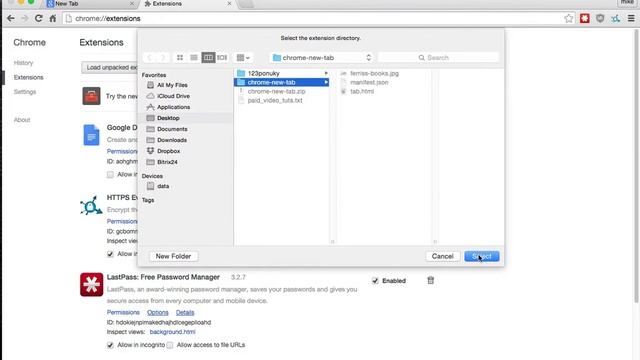640x360 pixels.
Task: Select the chrome-new-tab folder row
Action: coord(282,82)
